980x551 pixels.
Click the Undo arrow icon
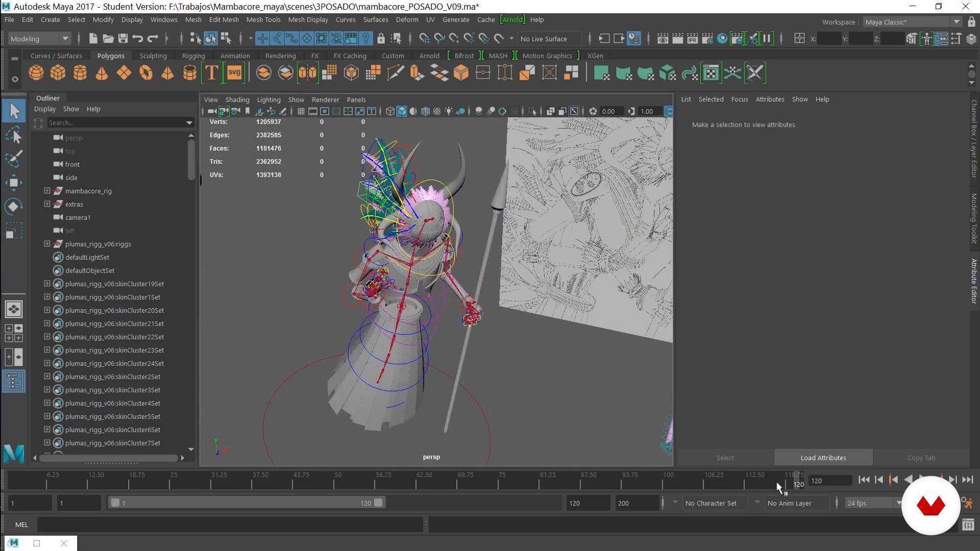[137, 38]
